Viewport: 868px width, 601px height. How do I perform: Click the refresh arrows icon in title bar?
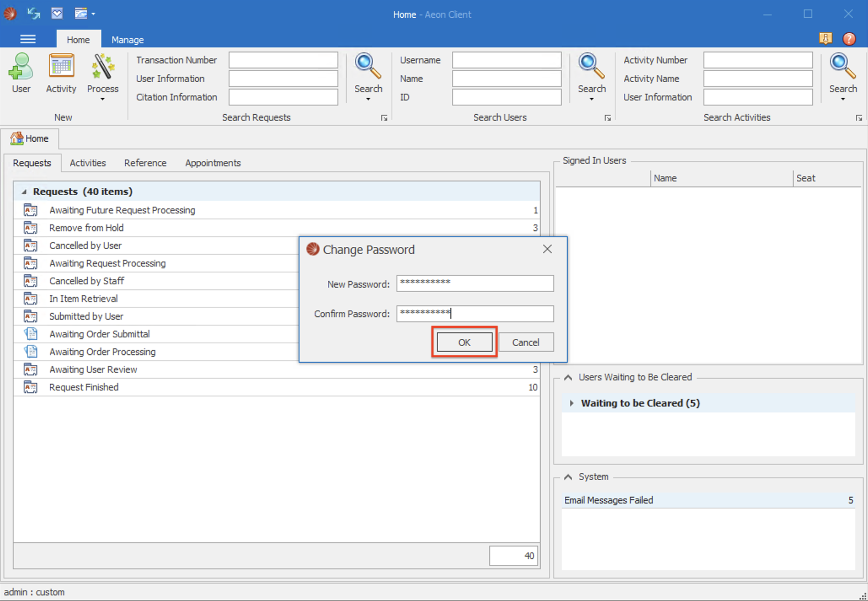tap(33, 13)
